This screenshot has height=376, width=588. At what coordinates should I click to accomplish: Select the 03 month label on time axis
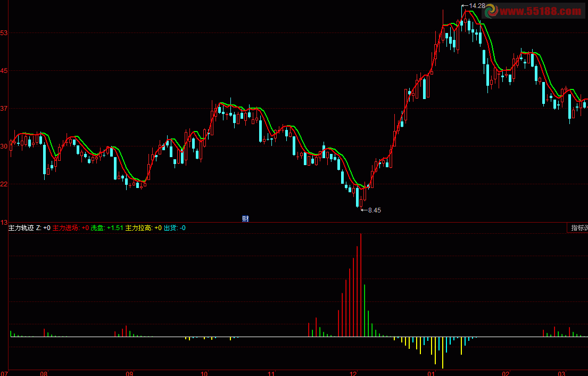(x=561, y=373)
